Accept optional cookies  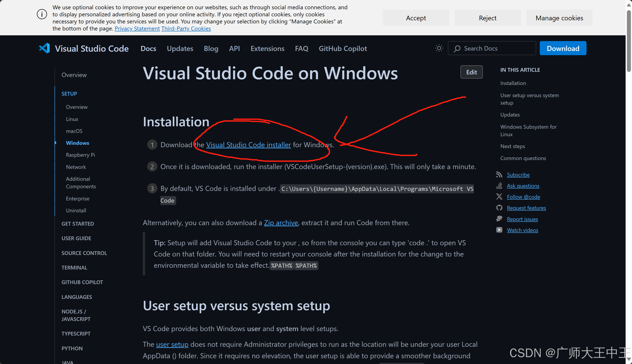416,18
